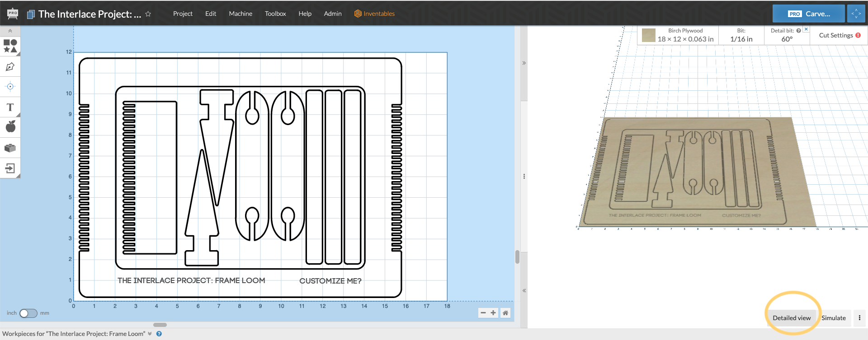
Task: Remove the detail bit with X
Action: [x=806, y=29]
